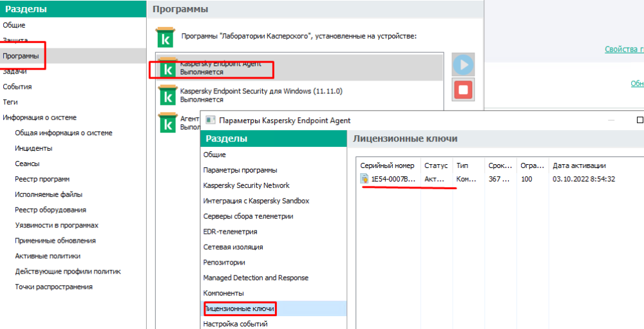Sort by Серийный номер column header
This screenshot has width=644, height=329.
(x=388, y=165)
